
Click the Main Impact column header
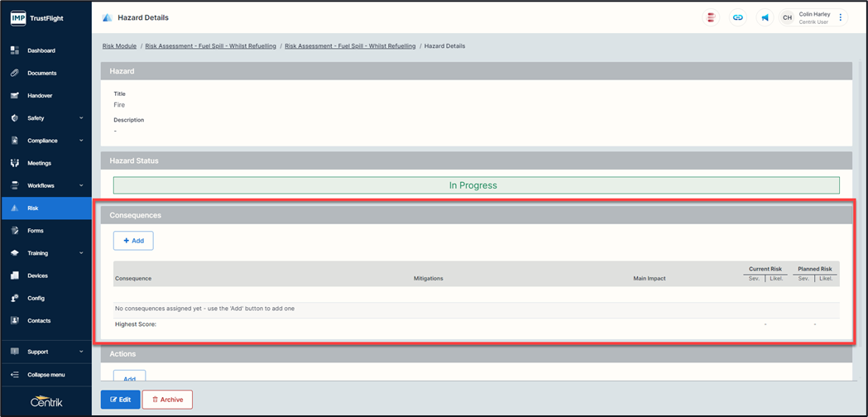pos(650,279)
